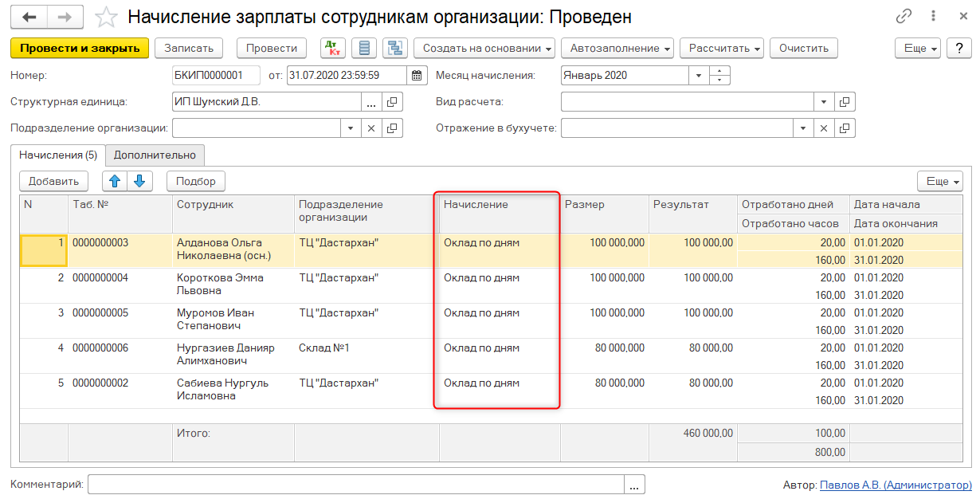Image resolution: width=980 pixels, height=495 pixels.
Task: Expand Вид расчета dropdown
Action: click(824, 102)
